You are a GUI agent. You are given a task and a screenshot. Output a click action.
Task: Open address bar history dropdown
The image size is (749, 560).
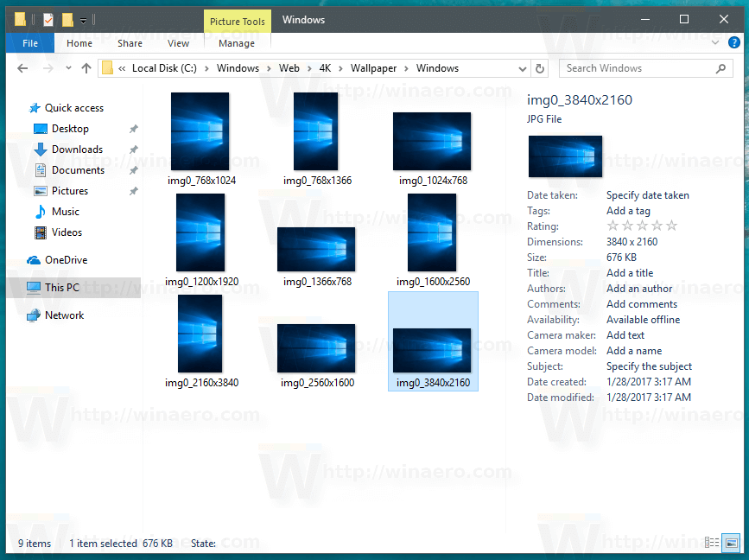click(523, 68)
